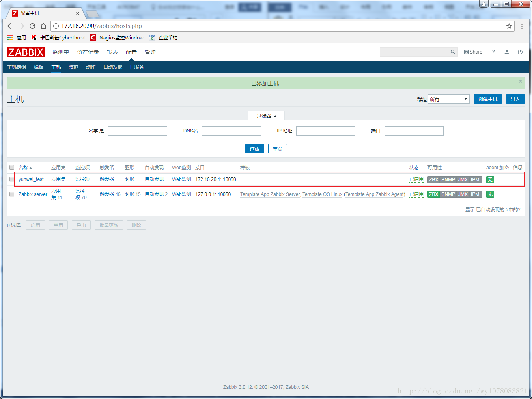Open Zabbix Share link
The width and height of the screenshot is (532, 399).
click(473, 52)
